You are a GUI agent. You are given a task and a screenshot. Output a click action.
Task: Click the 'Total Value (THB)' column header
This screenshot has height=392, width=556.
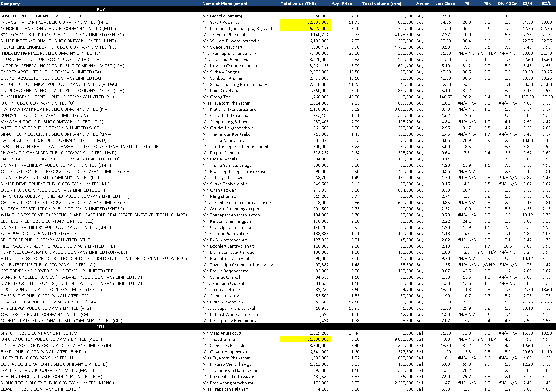[298, 4]
